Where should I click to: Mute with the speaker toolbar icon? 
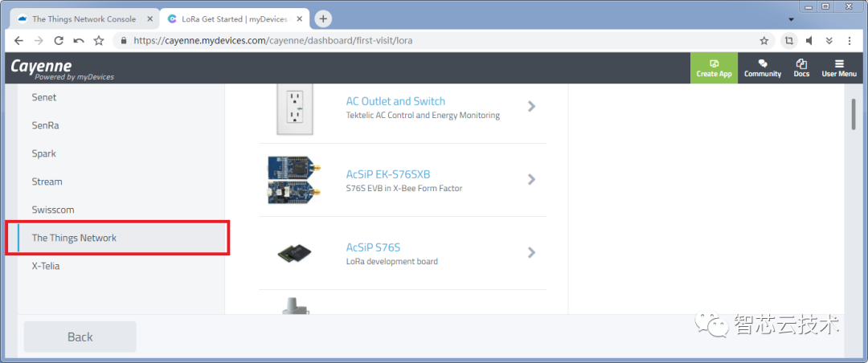809,40
